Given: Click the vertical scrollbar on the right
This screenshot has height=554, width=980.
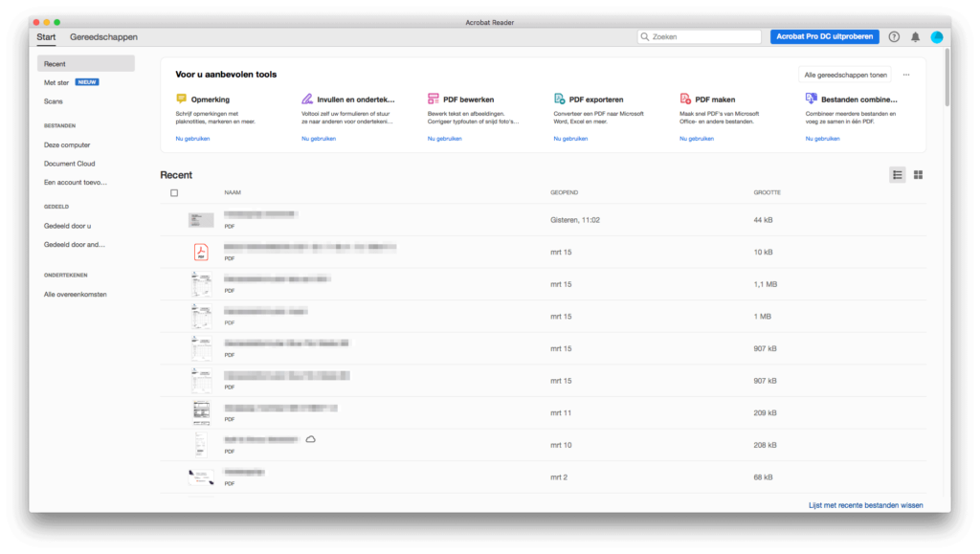Looking at the screenshot, I should 947,77.
